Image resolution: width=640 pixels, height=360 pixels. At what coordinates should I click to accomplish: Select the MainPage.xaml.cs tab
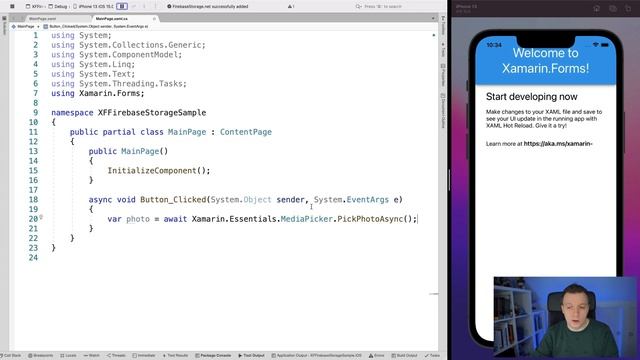111,19
